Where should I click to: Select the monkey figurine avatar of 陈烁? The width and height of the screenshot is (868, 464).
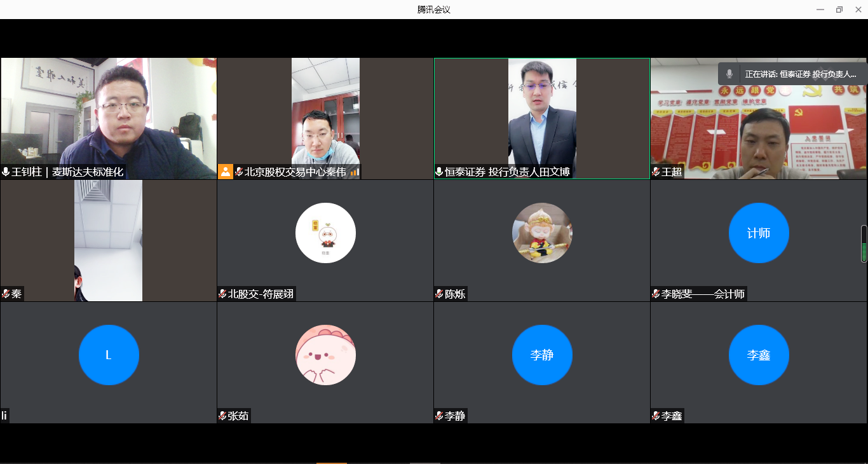(542, 233)
